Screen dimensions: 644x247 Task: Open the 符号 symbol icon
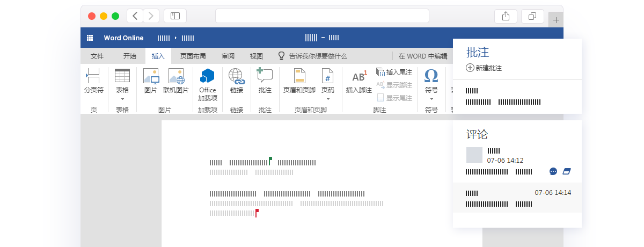pyautogui.click(x=431, y=76)
